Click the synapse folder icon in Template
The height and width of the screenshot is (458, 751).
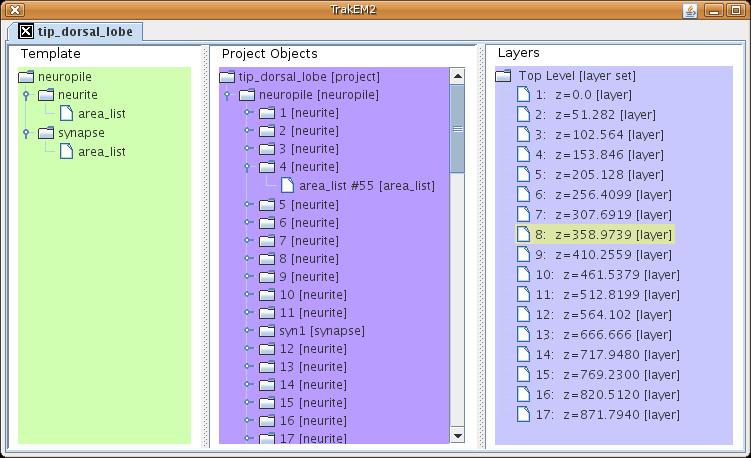click(x=46, y=133)
